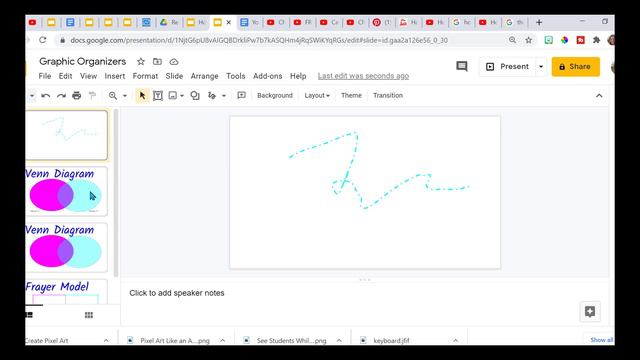The image size is (640, 360).
Task: Switch to filmstrip view icon
Action: [x=29, y=315]
